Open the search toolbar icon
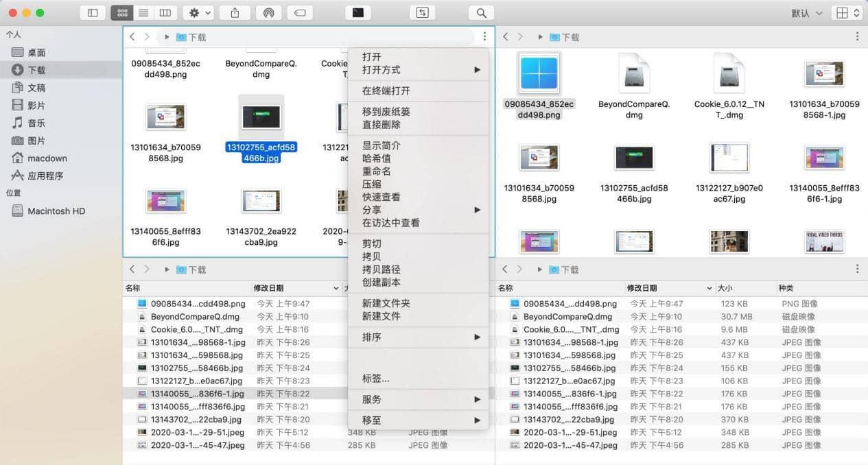 (x=480, y=12)
